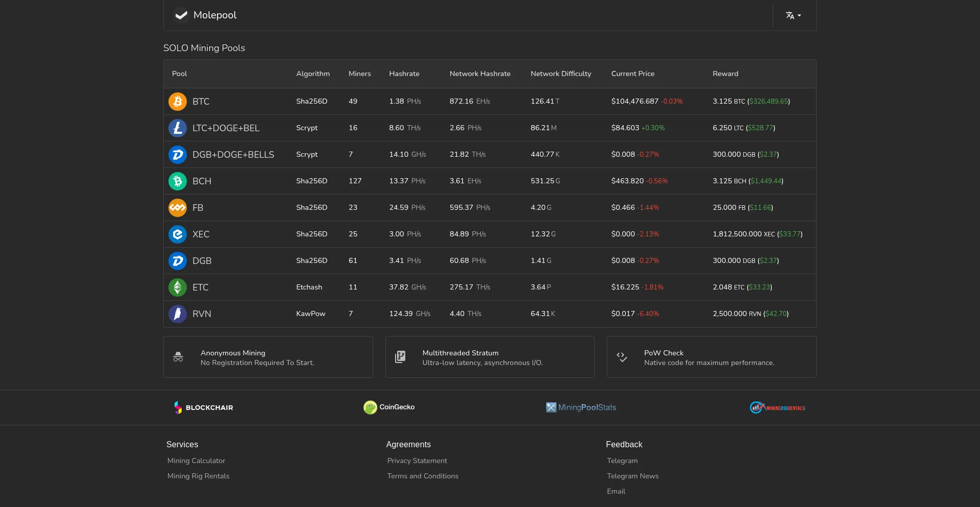Click the Ethereum Classic ETC icon
The width and height of the screenshot is (980, 507).
click(x=177, y=287)
